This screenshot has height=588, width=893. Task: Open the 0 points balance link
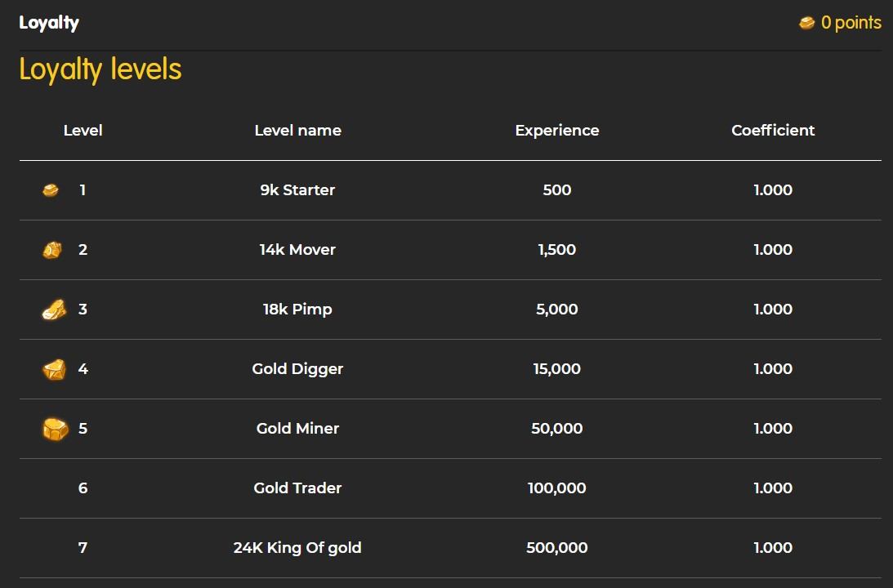(x=851, y=23)
